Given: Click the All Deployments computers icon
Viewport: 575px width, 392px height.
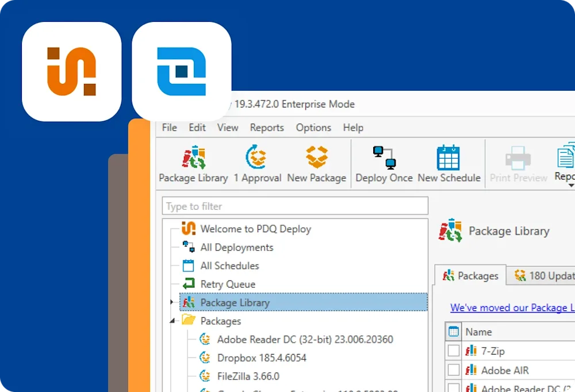Looking at the screenshot, I should coord(189,247).
